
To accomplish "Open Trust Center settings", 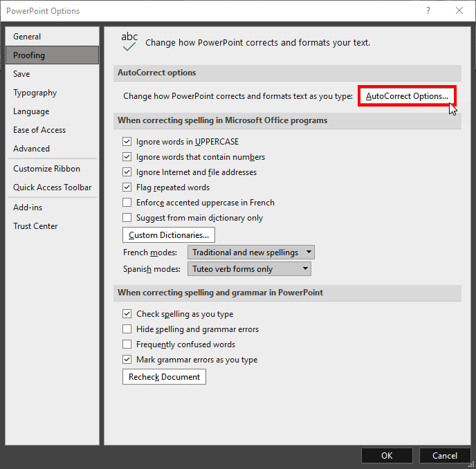I will (x=52, y=226).
